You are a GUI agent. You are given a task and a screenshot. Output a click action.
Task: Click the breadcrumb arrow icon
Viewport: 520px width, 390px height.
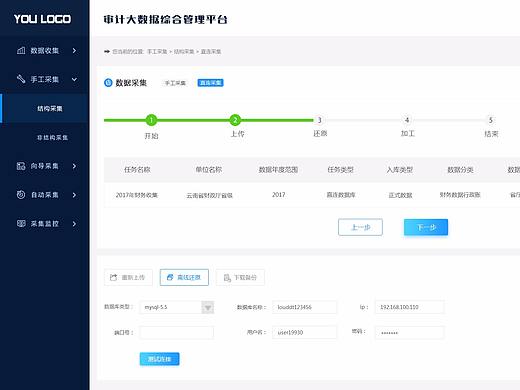pos(107,52)
